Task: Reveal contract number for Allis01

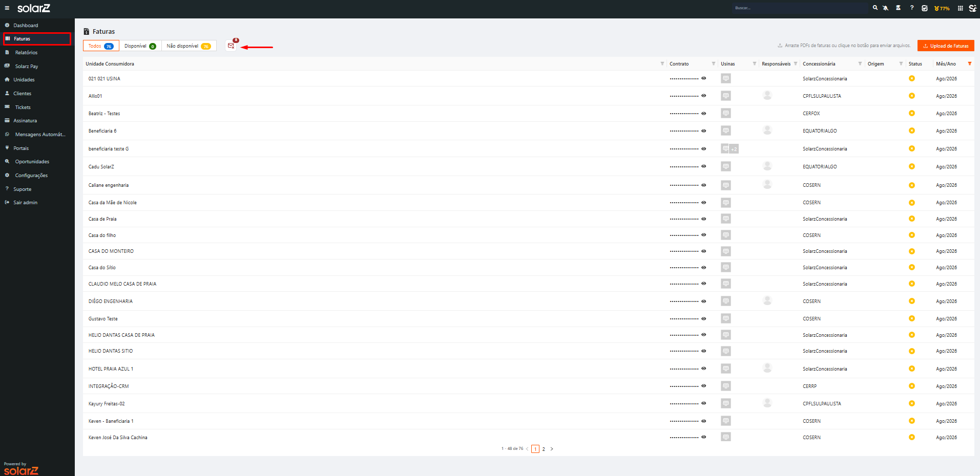Action: (x=704, y=96)
